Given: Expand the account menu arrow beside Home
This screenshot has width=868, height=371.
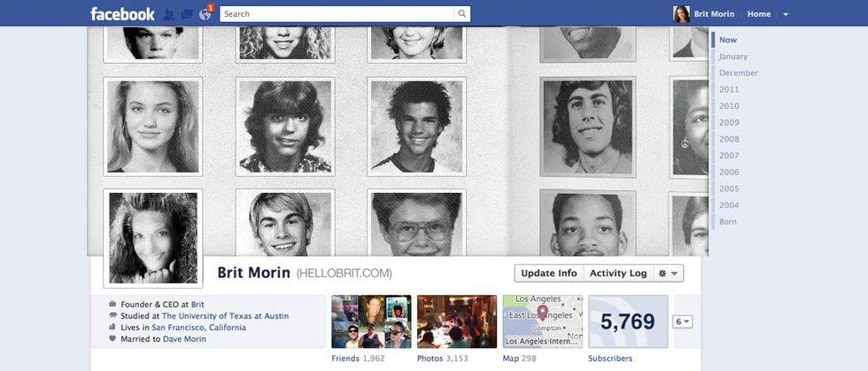Looking at the screenshot, I should pyautogui.click(x=786, y=14).
